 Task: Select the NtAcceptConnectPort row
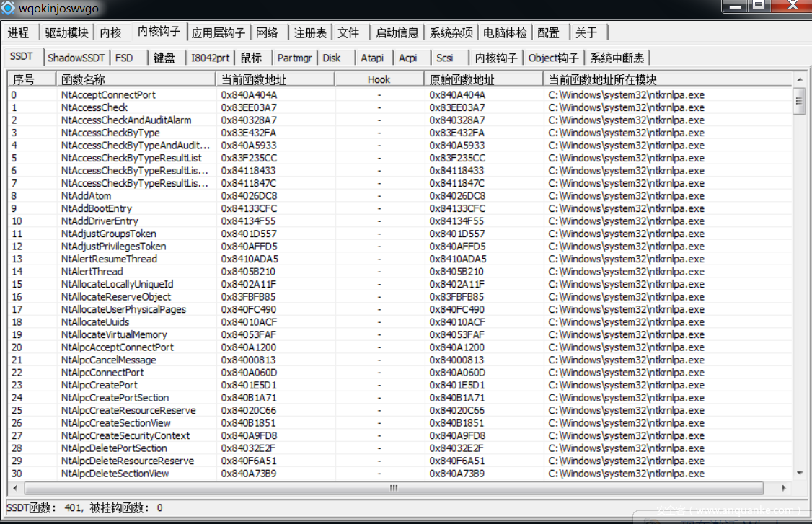click(108, 95)
